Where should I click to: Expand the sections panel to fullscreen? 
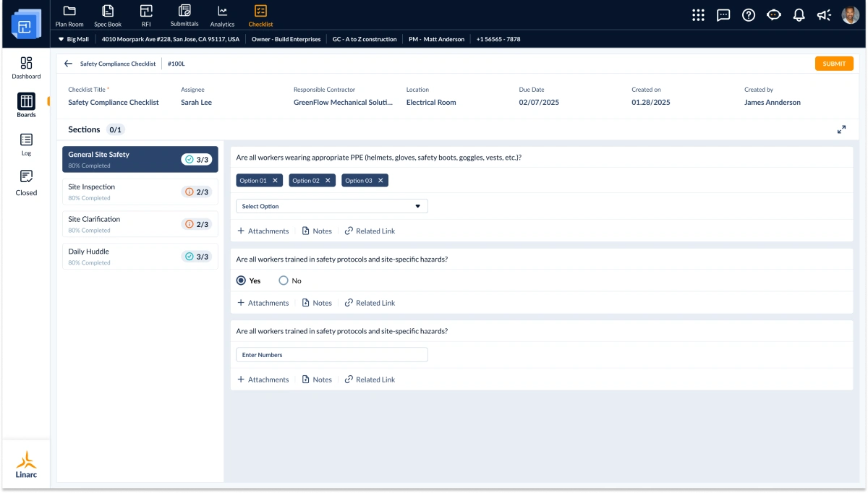point(841,129)
